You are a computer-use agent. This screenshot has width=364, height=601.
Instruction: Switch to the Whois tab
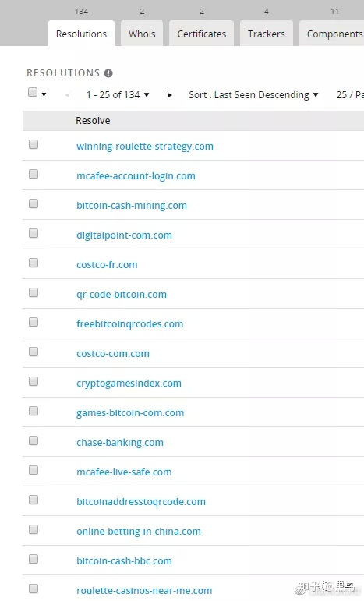click(x=142, y=34)
